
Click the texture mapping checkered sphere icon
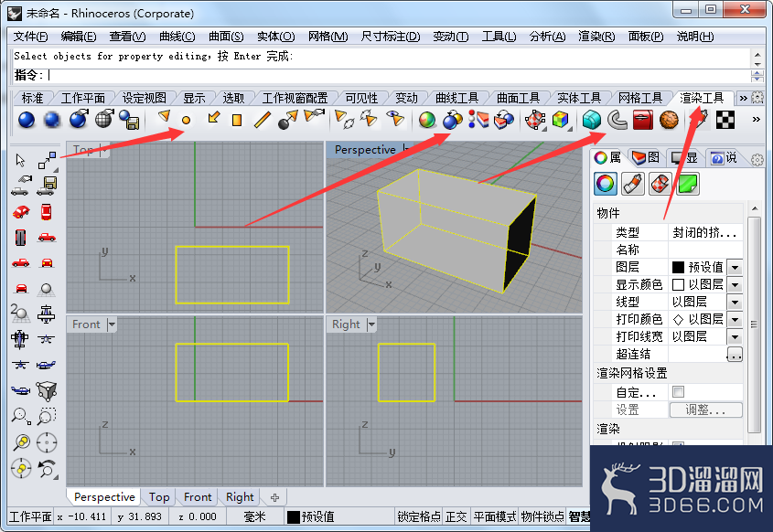pyautogui.click(x=535, y=120)
